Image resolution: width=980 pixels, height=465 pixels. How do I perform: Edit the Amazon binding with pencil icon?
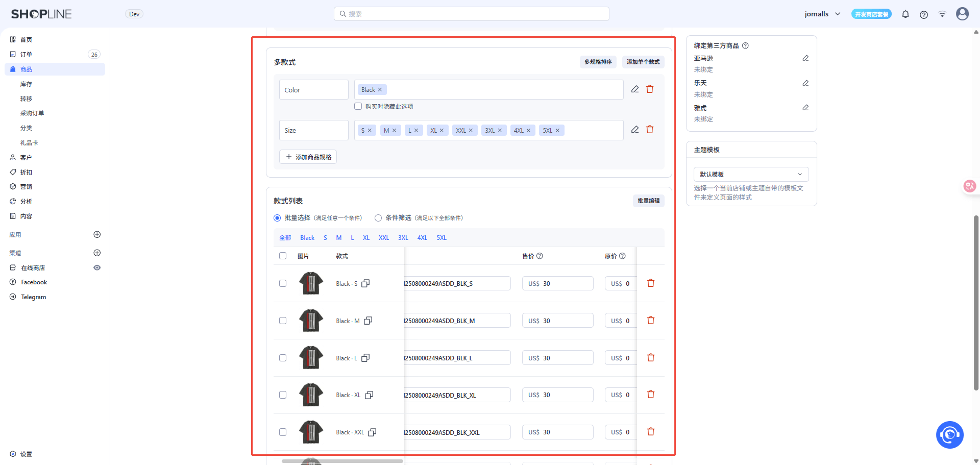click(x=805, y=58)
